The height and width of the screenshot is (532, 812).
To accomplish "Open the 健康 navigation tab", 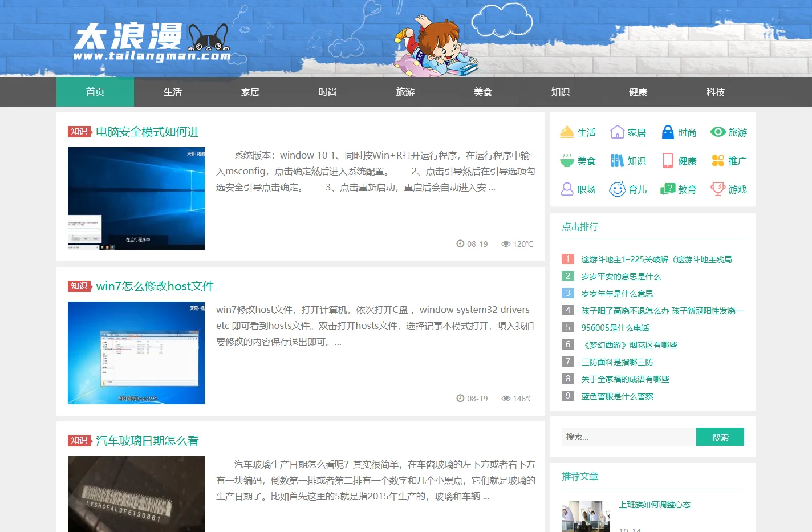I will [x=638, y=92].
